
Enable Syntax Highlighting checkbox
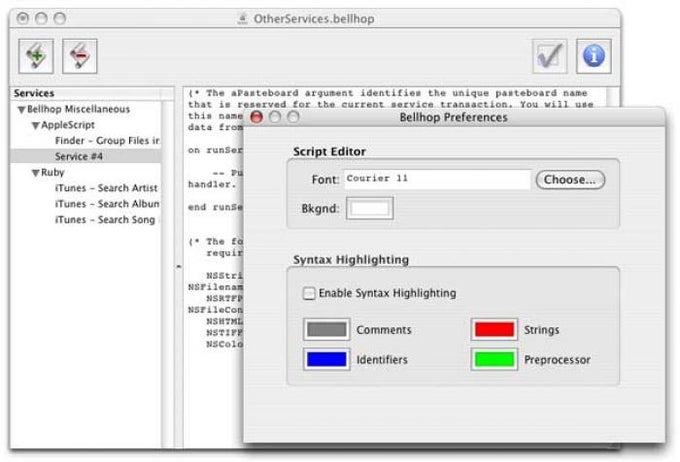[x=309, y=293]
